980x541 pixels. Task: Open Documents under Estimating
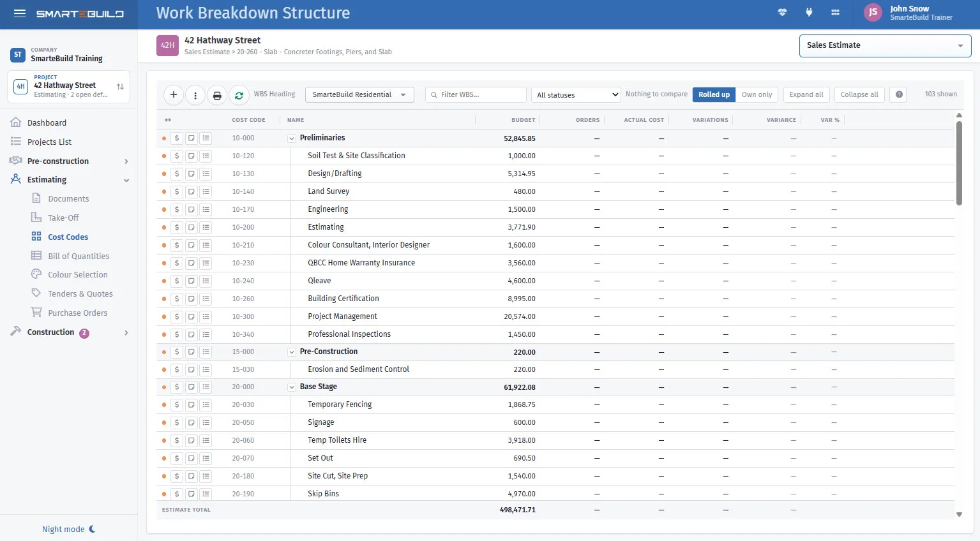click(69, 199)
